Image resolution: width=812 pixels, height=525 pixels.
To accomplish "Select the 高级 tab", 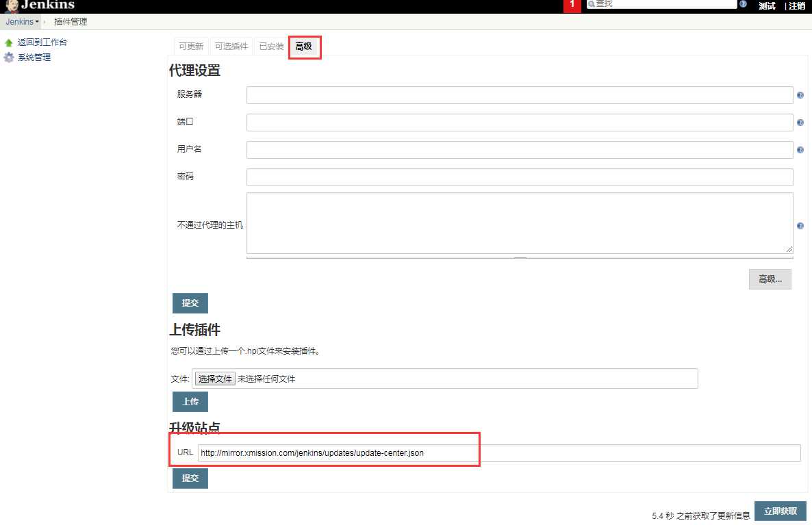I will pos(304,46).
